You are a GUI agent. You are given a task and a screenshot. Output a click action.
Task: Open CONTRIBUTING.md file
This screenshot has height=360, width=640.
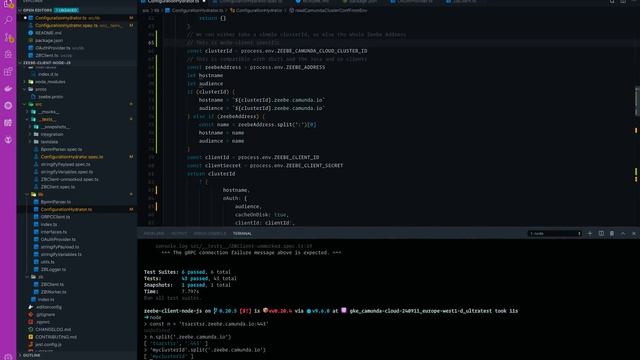click(x=56, y=337)
